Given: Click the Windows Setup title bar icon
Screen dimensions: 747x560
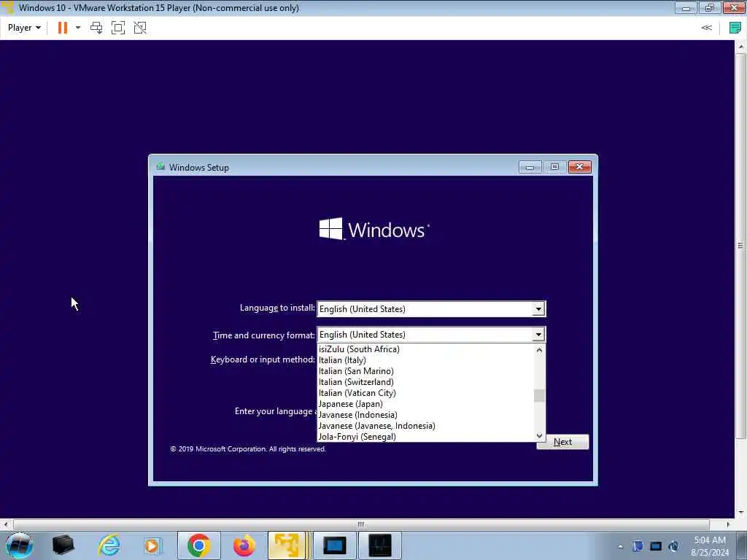Looking at the screenshot, I should pyautogui.click(x=160, y=167).
